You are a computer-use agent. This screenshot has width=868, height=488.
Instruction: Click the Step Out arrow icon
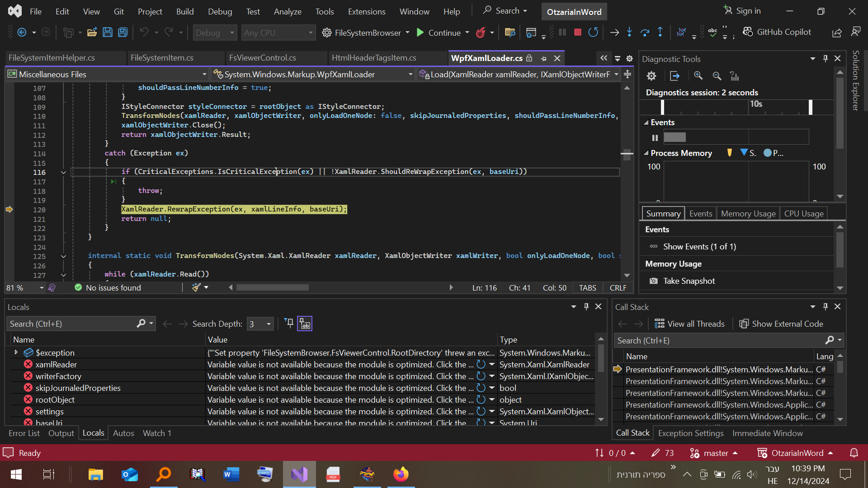(660, 32)
